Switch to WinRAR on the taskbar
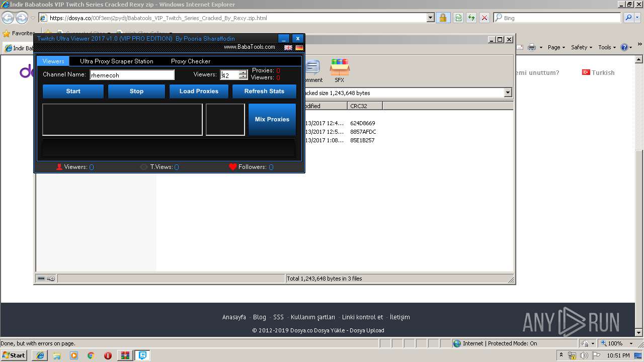Viewport: 644px width, 362px height. (125, 355)
